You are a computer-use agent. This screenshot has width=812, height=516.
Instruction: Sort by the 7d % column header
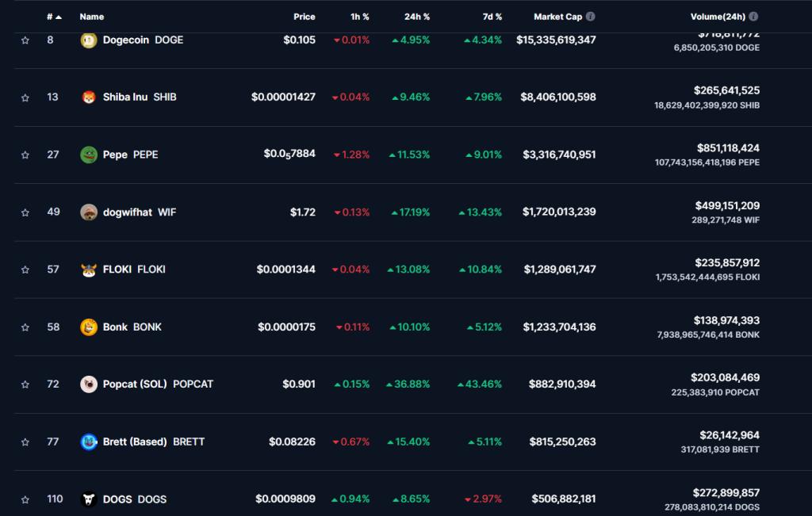(x=492, y=16)
